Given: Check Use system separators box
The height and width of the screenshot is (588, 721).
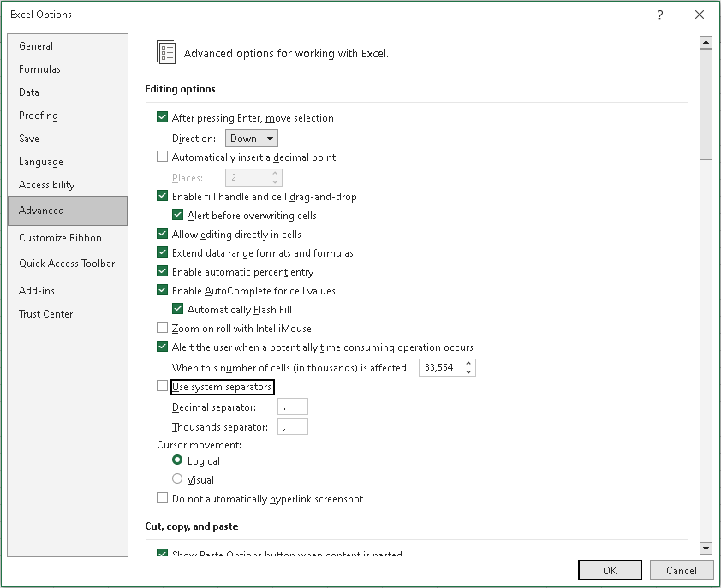Looking at the screenshot, I should pyautogui.click(x=163, y=386).
